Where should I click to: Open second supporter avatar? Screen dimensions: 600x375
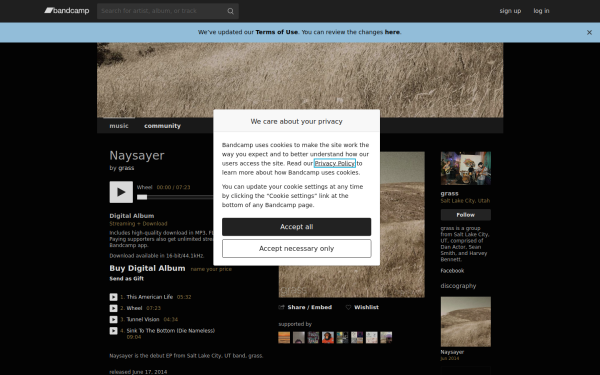[x=298, y=338]
